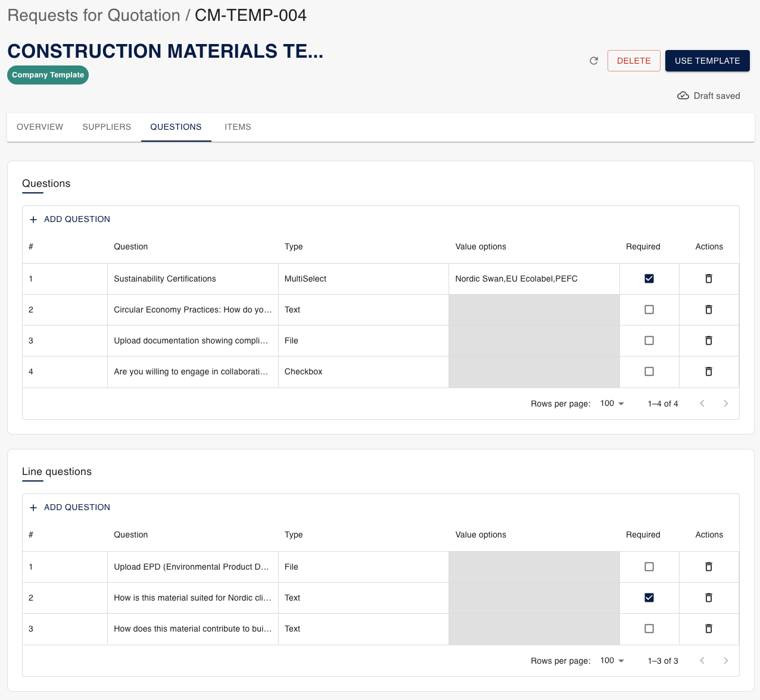
Task: Add question in the Line questions section
Action: click(70, 507)
